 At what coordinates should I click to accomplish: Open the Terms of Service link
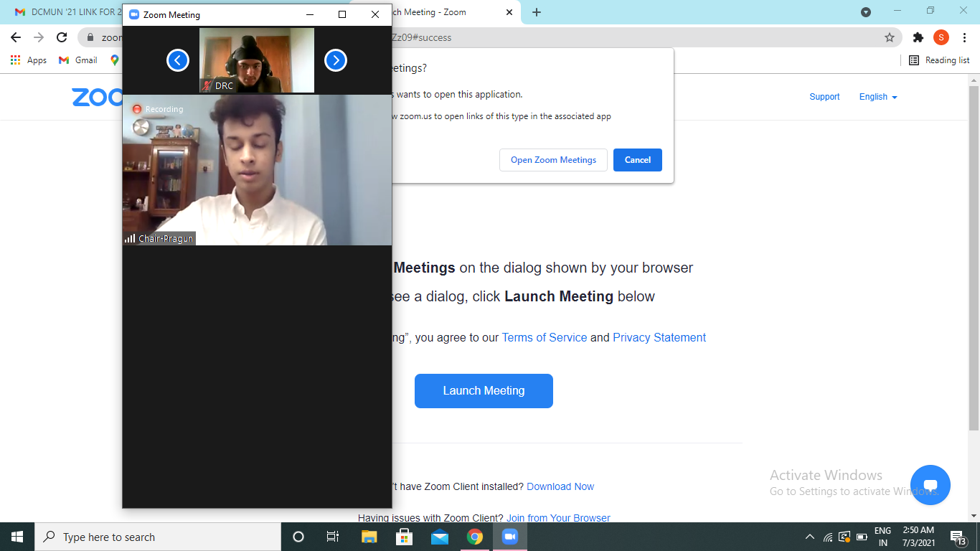545,337
